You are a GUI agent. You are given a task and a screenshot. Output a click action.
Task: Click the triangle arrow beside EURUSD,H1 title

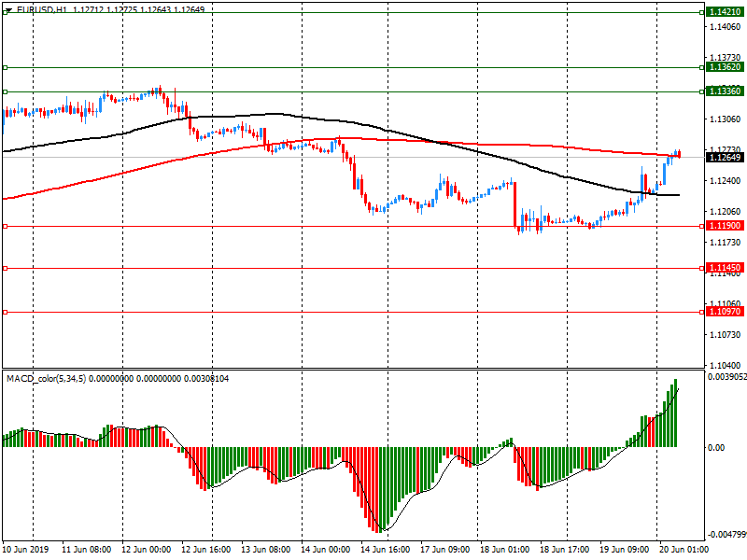pos(8,9)
